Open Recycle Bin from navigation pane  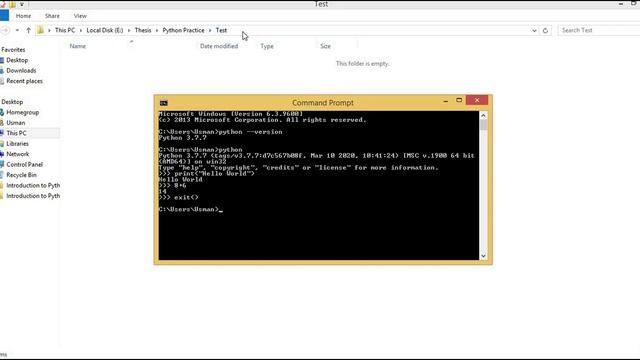[x=21, y=175]
